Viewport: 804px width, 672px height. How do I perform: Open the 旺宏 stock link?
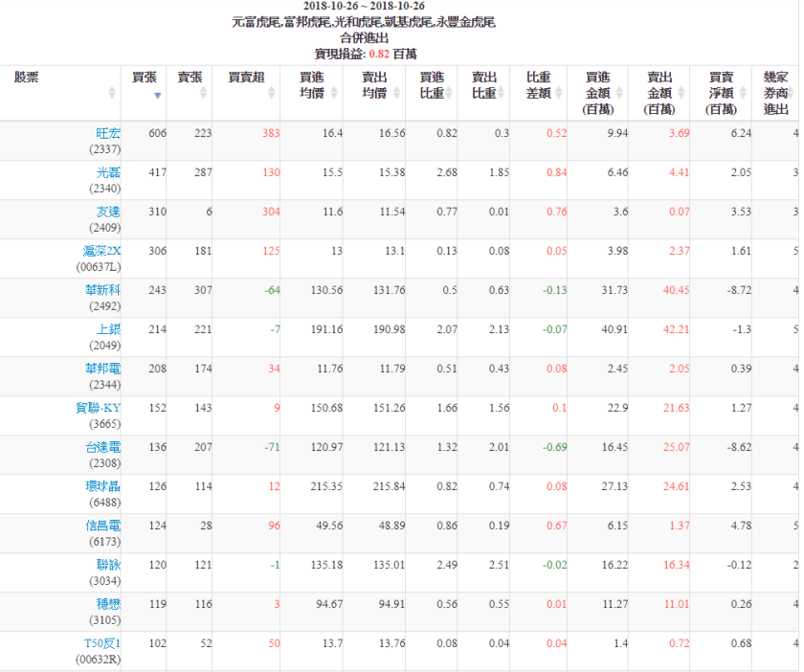click(108, 133)
